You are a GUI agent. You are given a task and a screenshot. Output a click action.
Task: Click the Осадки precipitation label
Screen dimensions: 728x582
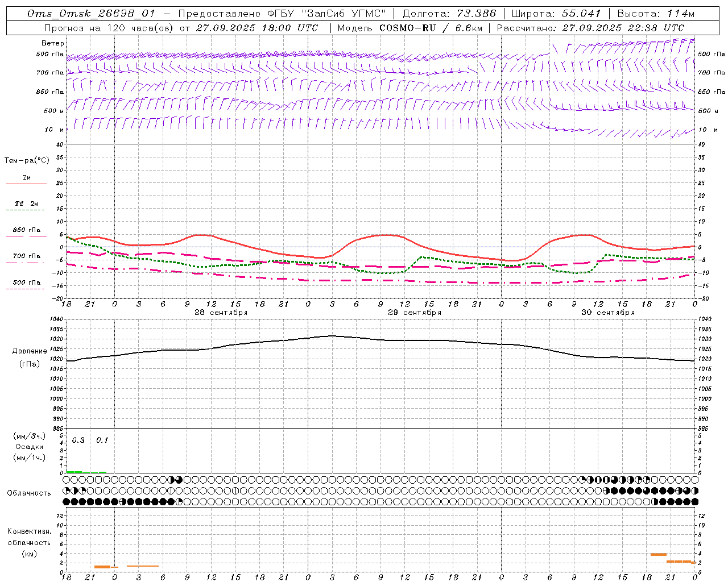click(x=30, y=447)
